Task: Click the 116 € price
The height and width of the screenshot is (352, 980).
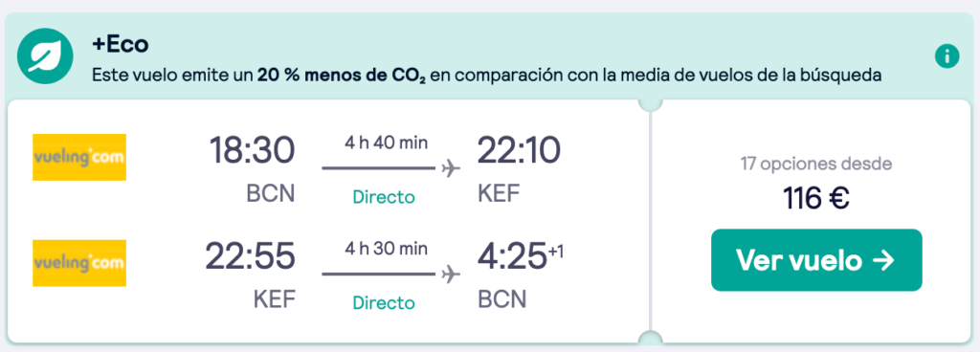Action: (816, 199)
